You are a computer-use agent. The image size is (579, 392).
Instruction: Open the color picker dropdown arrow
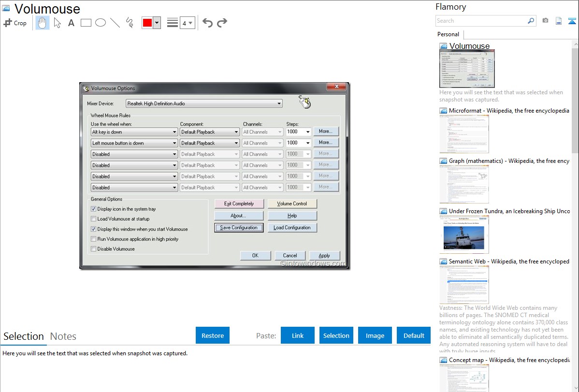point(157,23)
